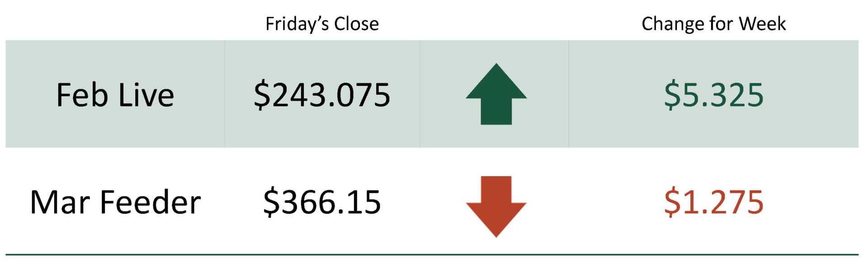Viewport: 868px width, 268px height.
Task: Click the word "Week" in the header
Action: click(x=762, y=24)
